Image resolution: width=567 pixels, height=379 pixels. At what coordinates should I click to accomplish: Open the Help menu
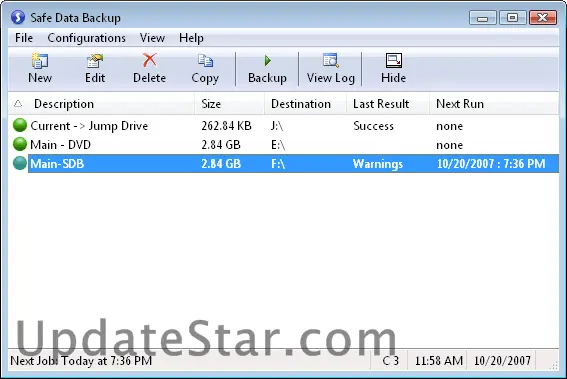coord(191,38)
